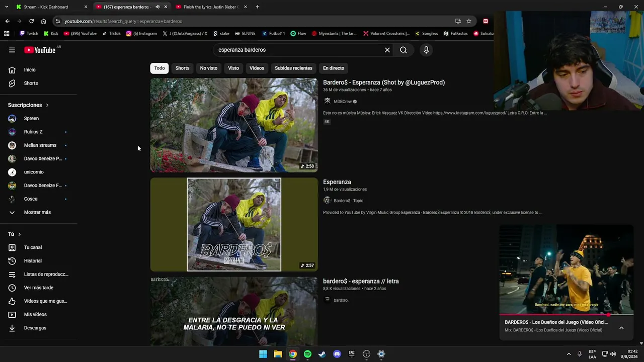Open Steam from the taskbar
The image size is (644, 362).
click(x=322, y=354)
